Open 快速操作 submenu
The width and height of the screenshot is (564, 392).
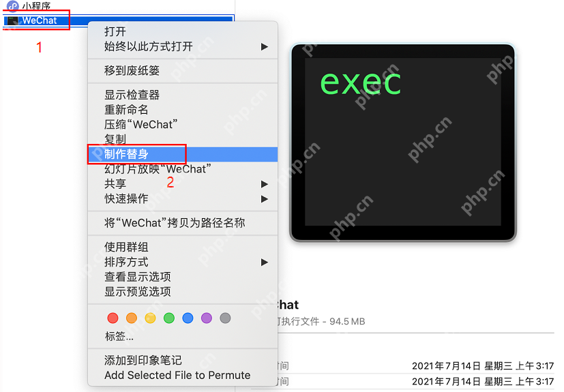[183, 198]
